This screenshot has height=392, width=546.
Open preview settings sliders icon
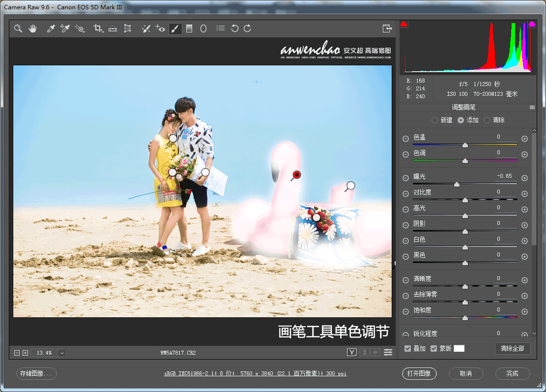point(388,352)
